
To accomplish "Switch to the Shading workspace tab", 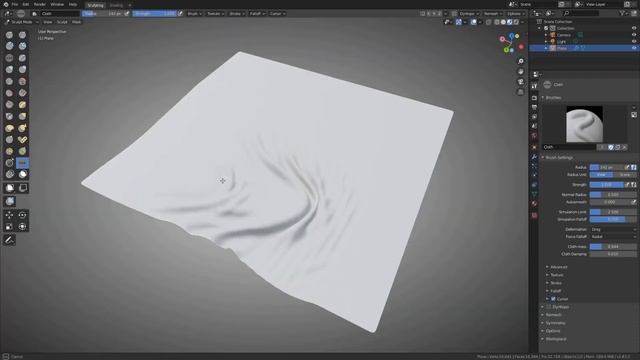I will pos(116,5).
